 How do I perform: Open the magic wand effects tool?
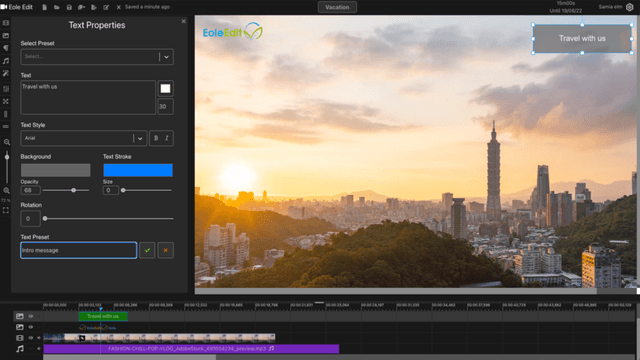pyautogui.click(x=6, y=73)
